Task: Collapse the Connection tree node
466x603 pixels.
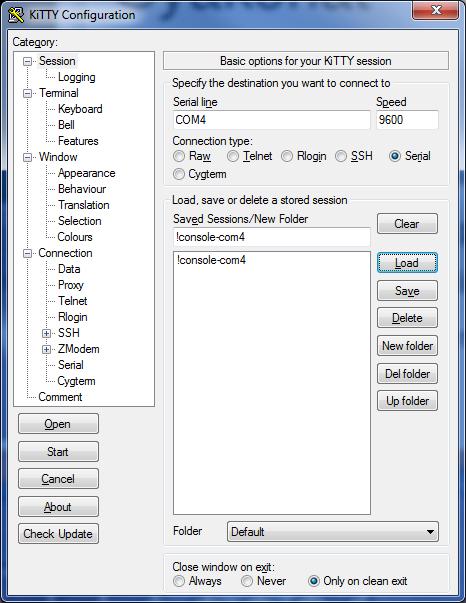Action: [x=27, y=253]
